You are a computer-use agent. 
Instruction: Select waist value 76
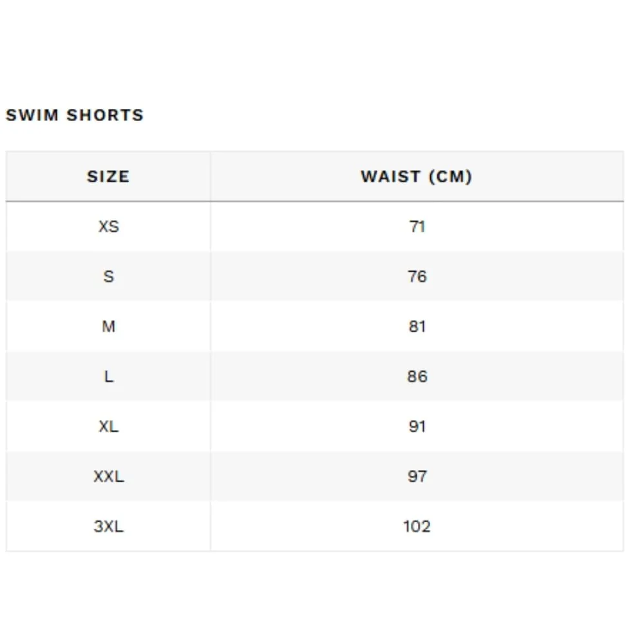click(417, 276)
